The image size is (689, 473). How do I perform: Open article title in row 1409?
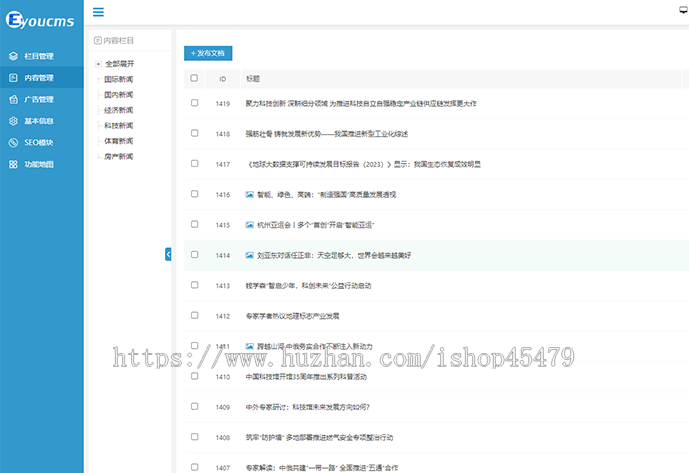(308, 407)
